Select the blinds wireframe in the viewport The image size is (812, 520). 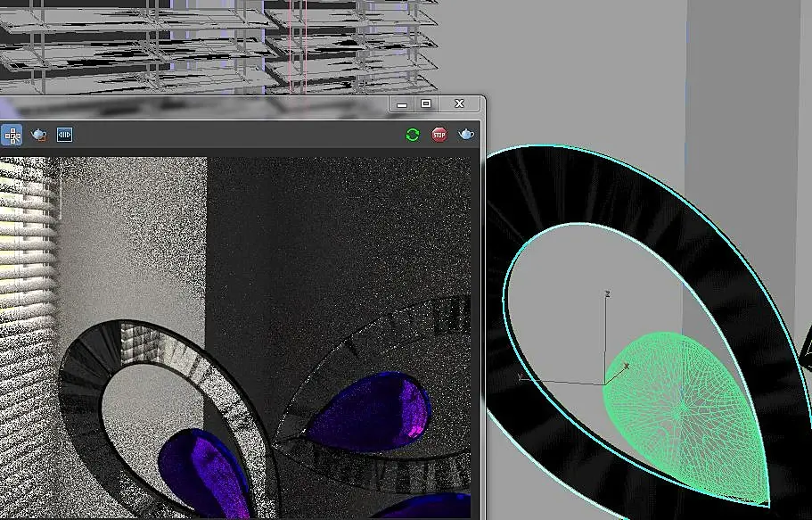(x=217, y=46)
